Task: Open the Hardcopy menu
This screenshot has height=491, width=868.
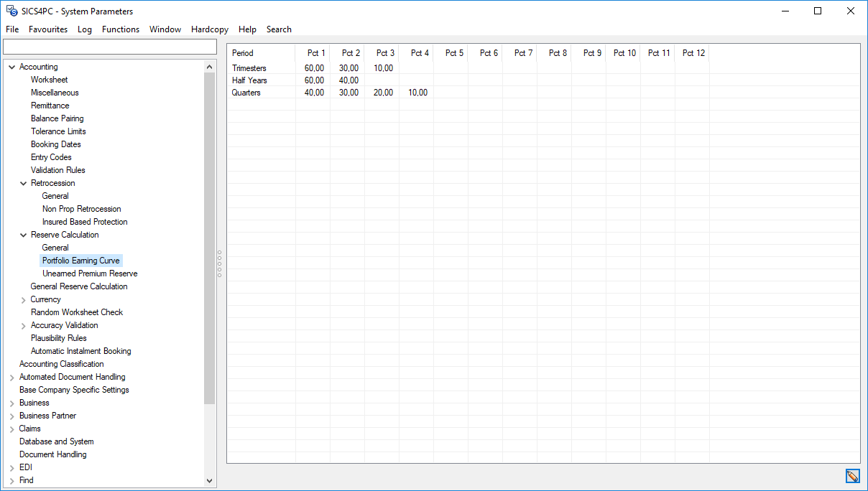Action: (x=209, y=29)
